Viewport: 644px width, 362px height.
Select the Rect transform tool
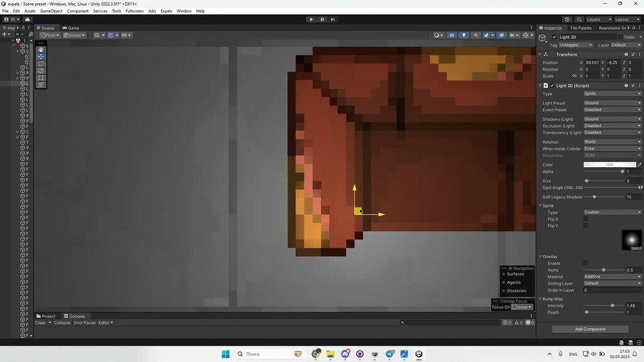tap(40, 77)
